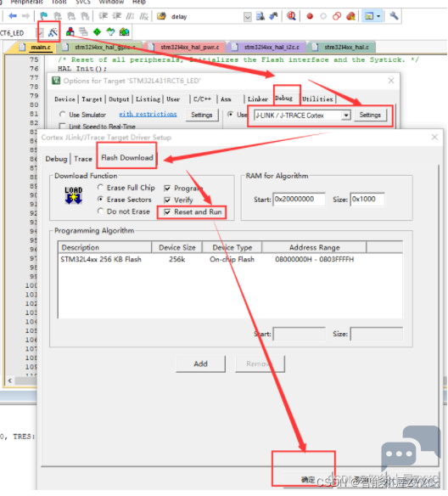Click the incremental find binoculars icon

point(273,16)
